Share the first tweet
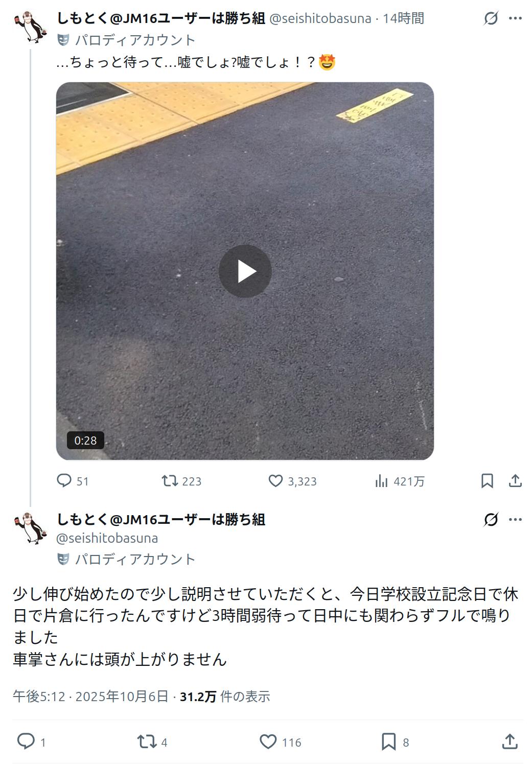 point(515,481)
